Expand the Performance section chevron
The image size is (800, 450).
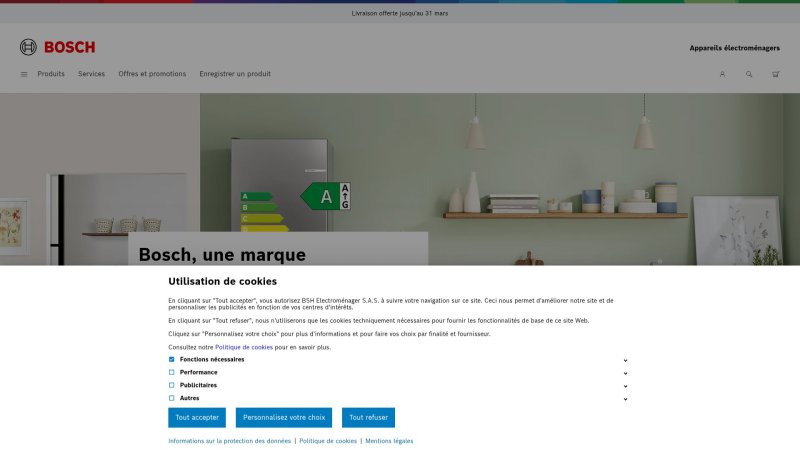pyautogui.click(x=625, y=373)
